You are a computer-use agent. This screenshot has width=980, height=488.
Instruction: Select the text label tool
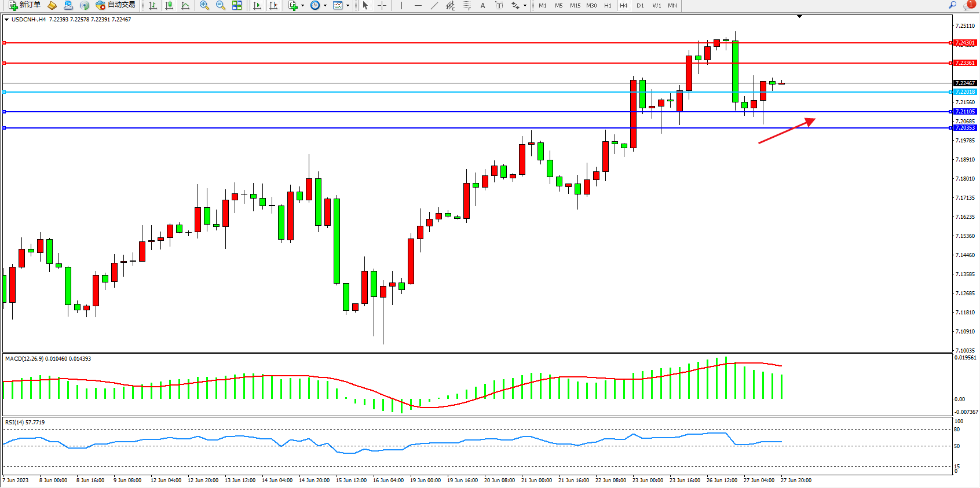482,5
